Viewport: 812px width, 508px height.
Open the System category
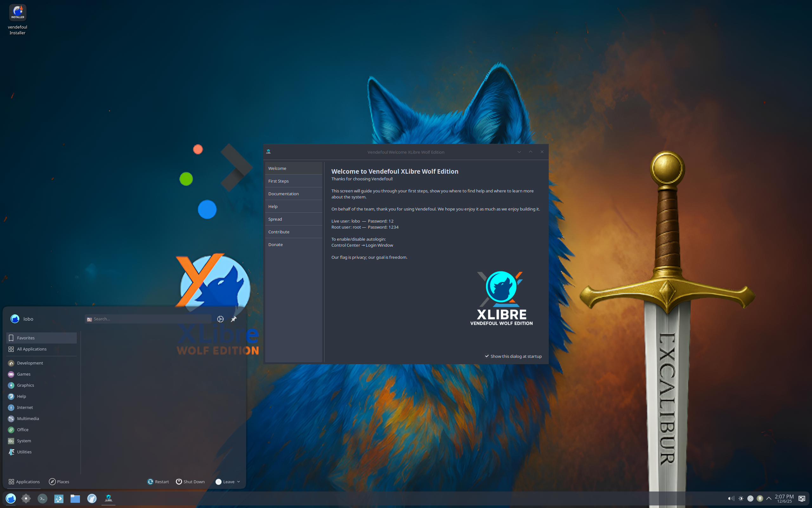[41, 440]
